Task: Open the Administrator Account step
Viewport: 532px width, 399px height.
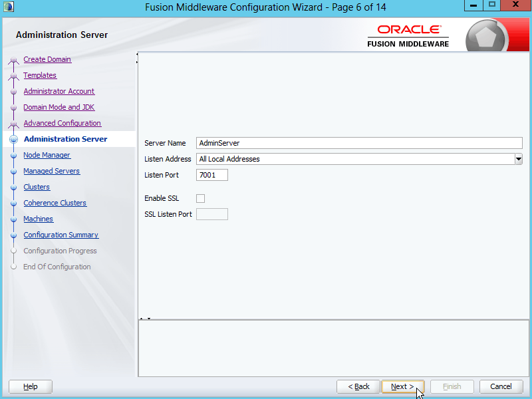Action: pyautogui.click(x=59, y=91)
